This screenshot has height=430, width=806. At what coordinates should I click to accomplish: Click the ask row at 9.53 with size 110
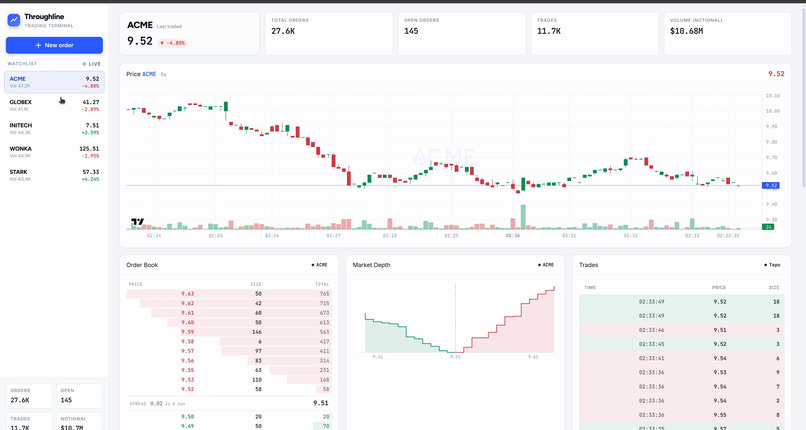(229, 380)
